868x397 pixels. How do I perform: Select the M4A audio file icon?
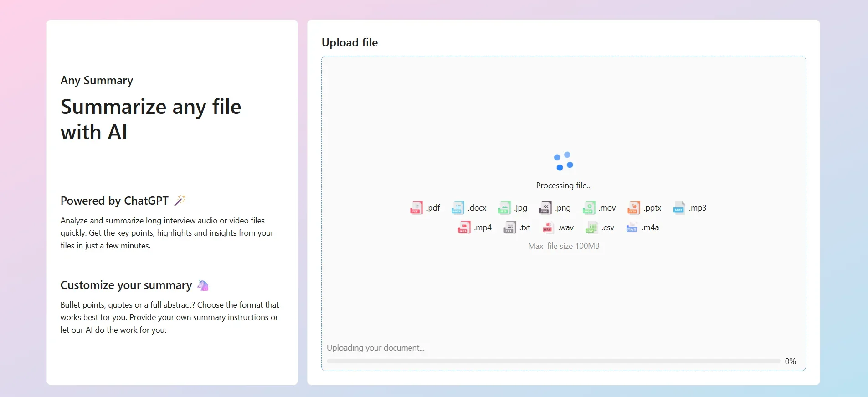[632, 227]
